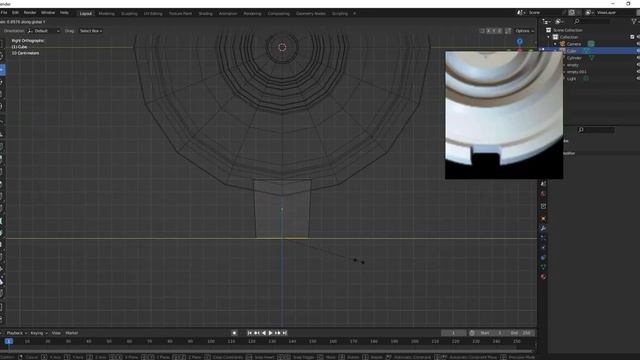The image size is (640, 360).
Task: Switch to the Texture Paint workspace tab
Action: [x=180, y=13]
